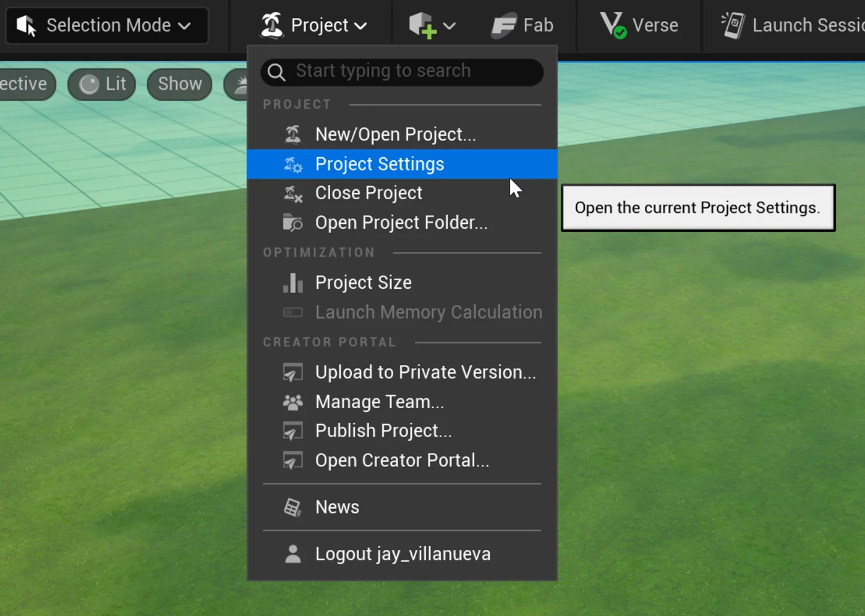The image size is (865, 616).
Task: Click Launch Memory Calculation entry
Action: point(402,312)
